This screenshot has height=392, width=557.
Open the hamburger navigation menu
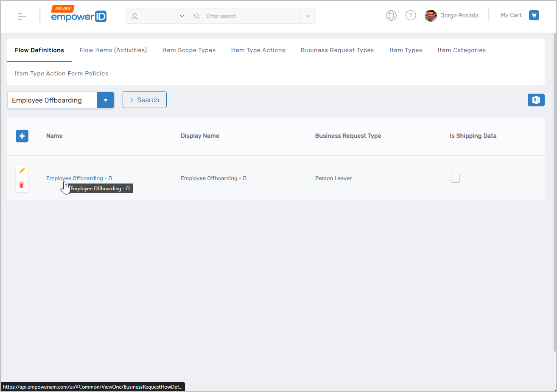point(22,16)
